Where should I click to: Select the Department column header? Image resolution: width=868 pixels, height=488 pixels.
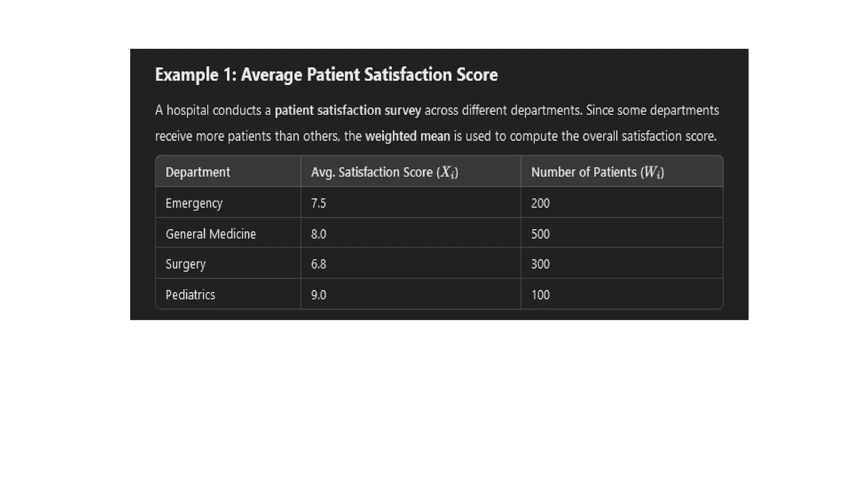pos(198,172)
